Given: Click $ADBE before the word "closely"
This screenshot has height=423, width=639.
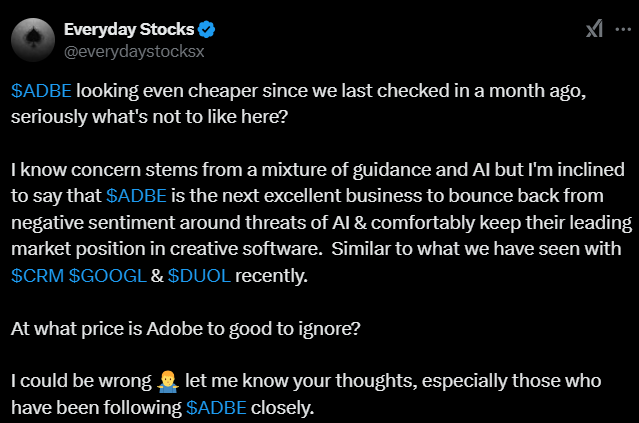Looking at the screenshot, I should click(x=217, y=407).
